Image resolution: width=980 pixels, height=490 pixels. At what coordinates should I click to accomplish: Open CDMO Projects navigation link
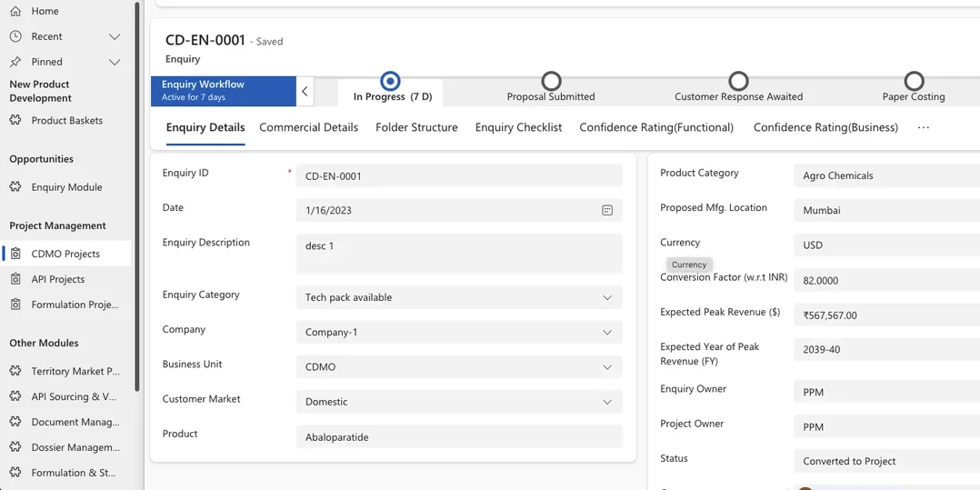click(x=65, y=254)
